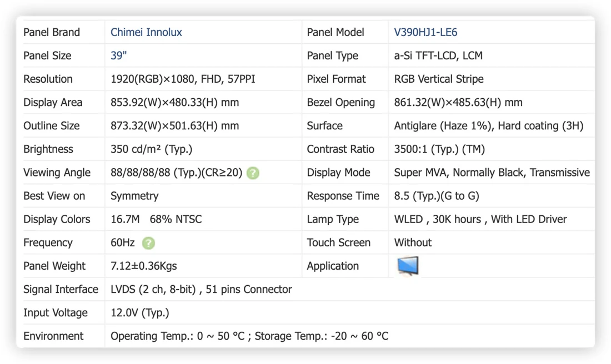
Task: Click the 'Panel Size' row label
Action: [47, 55]
